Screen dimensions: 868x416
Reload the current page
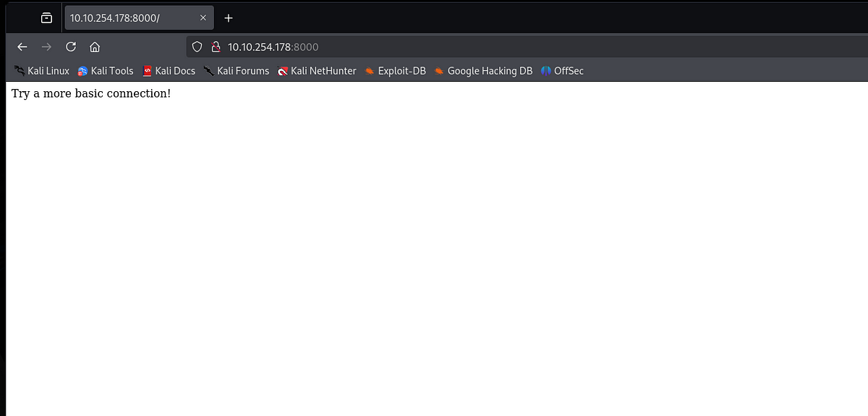pos(71,47)
